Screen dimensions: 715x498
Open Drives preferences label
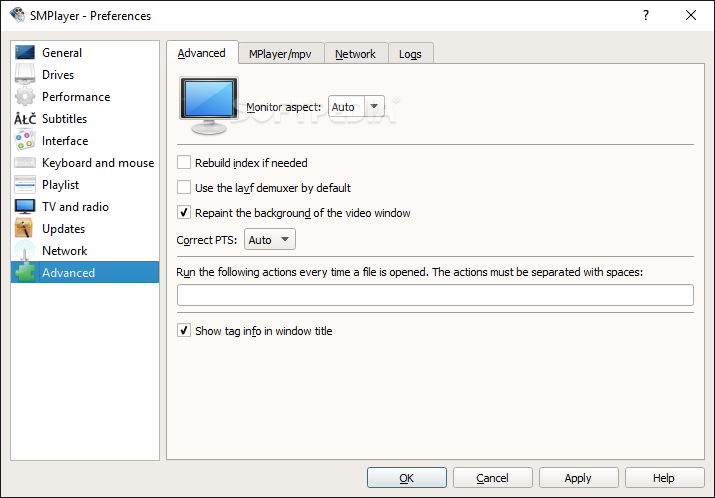click(x=58, y=75)
